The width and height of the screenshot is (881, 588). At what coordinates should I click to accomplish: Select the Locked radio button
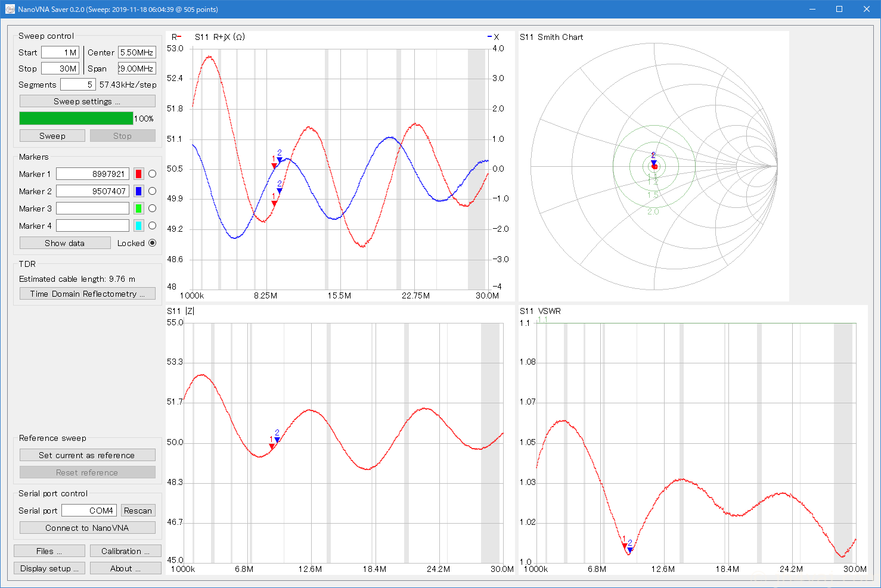[x=152, y=243]
